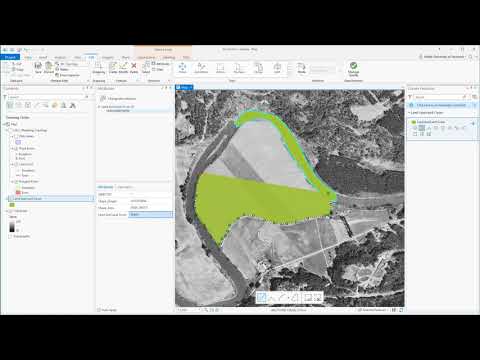Click the grayscale color ramp swatch

[x=12, y=227]
